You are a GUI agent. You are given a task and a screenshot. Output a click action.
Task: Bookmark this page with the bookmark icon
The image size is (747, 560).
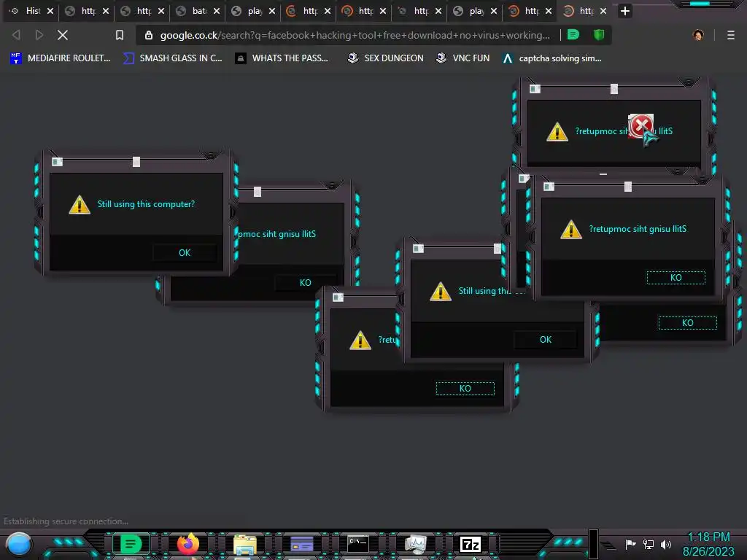point(120,35)
